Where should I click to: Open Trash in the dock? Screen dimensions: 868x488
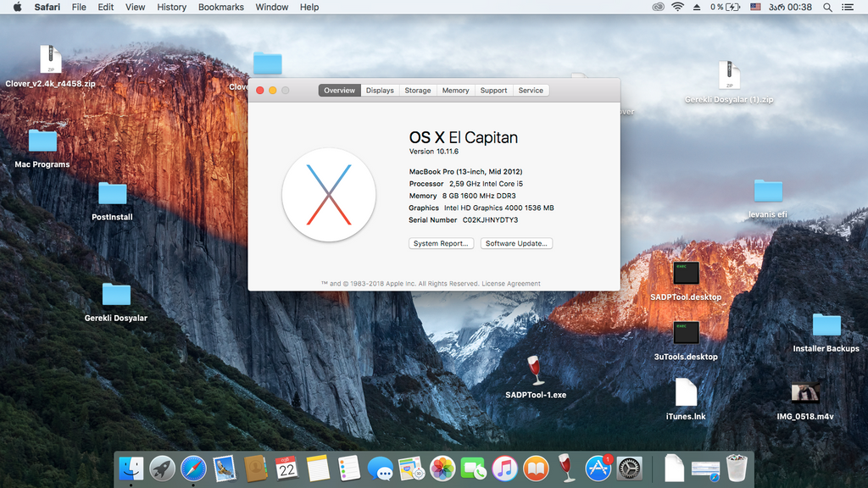(737, 468)
